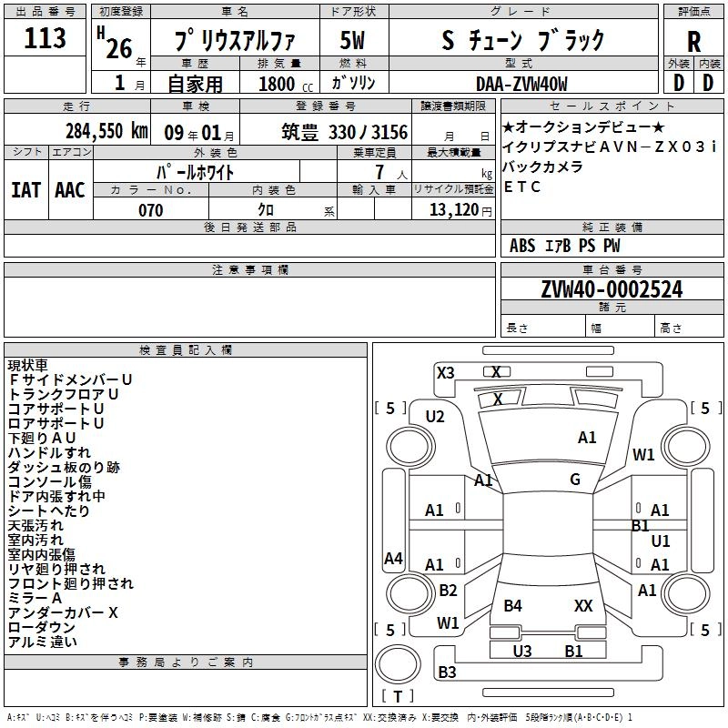Select the XX replacement marker on the diagram

(x=583, y=605)
